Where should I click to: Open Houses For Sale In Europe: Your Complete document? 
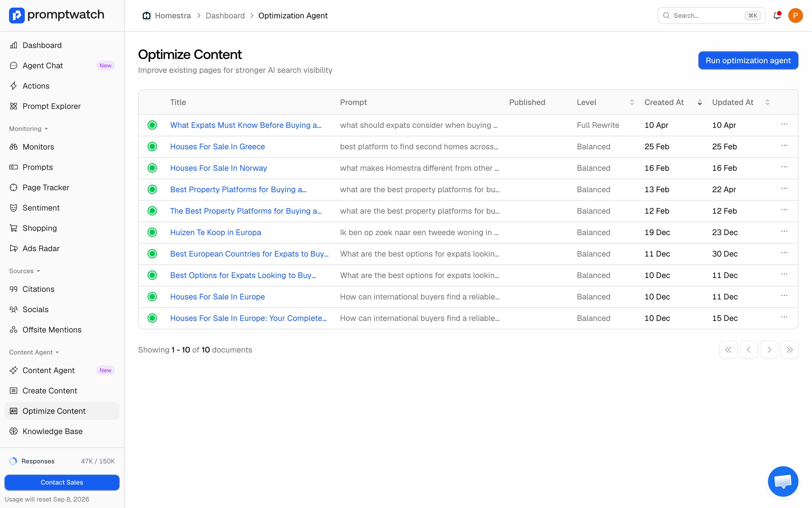point(248,318)
